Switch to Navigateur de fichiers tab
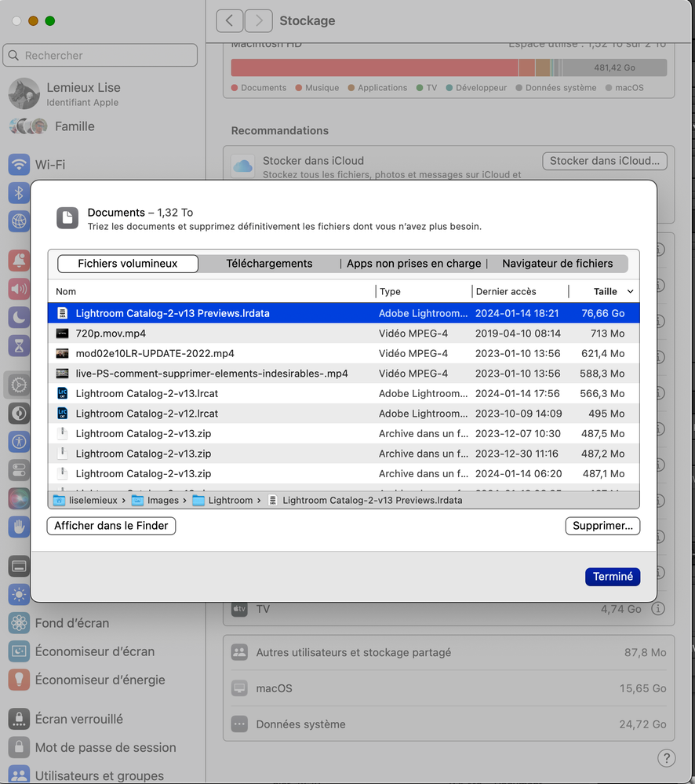Viewport: 695px width, 784px height. click(558, 264)
